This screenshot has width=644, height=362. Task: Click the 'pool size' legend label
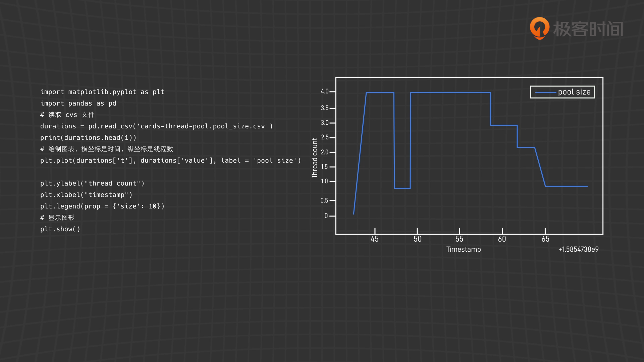tap(574, 92)
